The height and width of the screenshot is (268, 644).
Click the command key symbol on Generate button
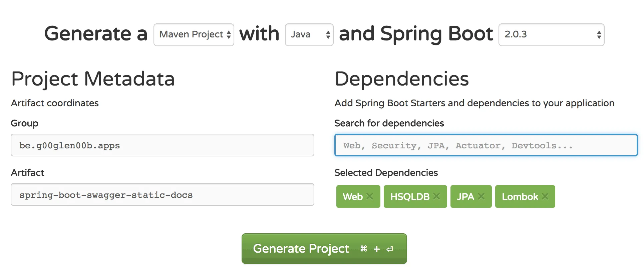364,249
